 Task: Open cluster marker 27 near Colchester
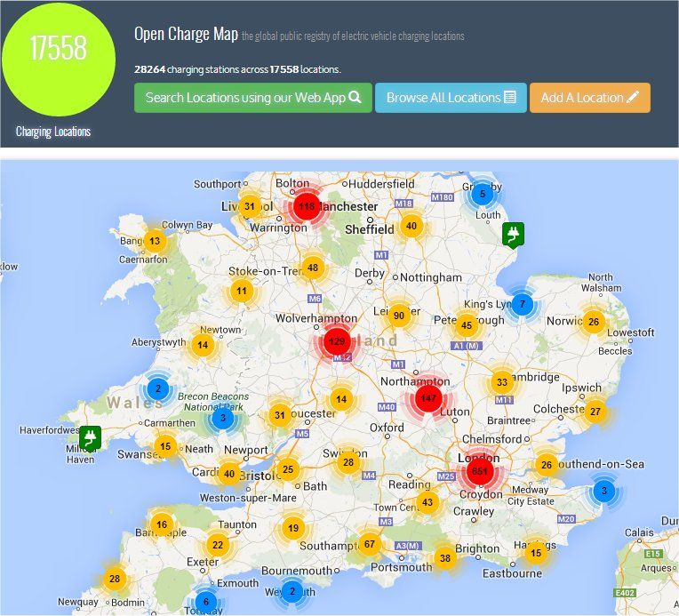(595, 411)
